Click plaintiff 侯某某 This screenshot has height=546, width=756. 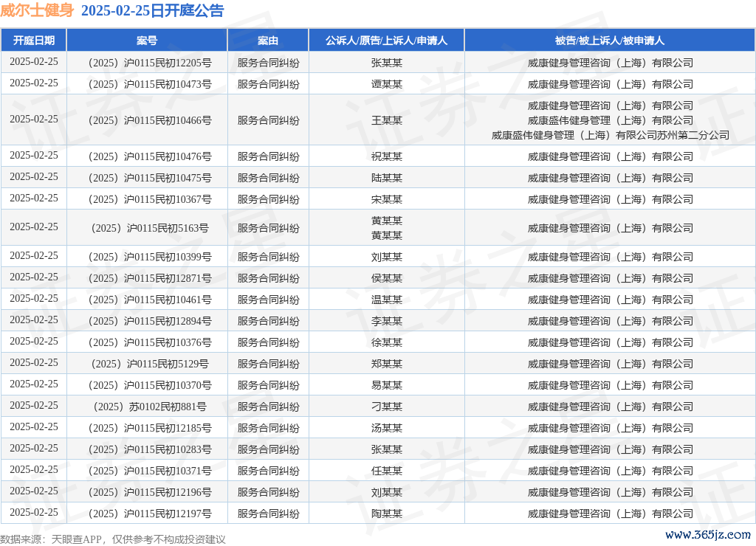(x=387, y=278)
